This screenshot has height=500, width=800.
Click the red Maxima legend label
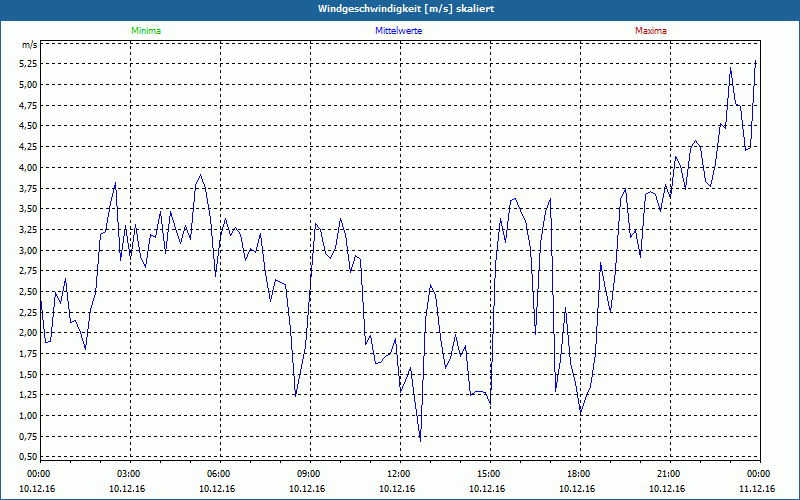[x=651, y=31]
